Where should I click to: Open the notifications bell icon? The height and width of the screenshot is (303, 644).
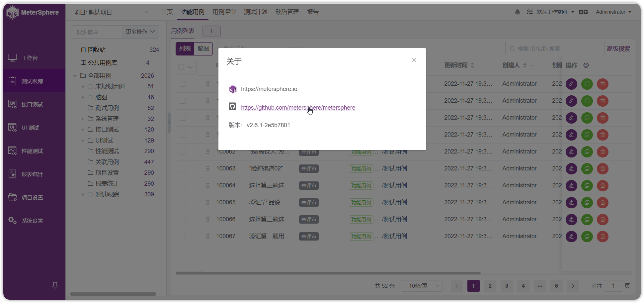coord(517,12)
